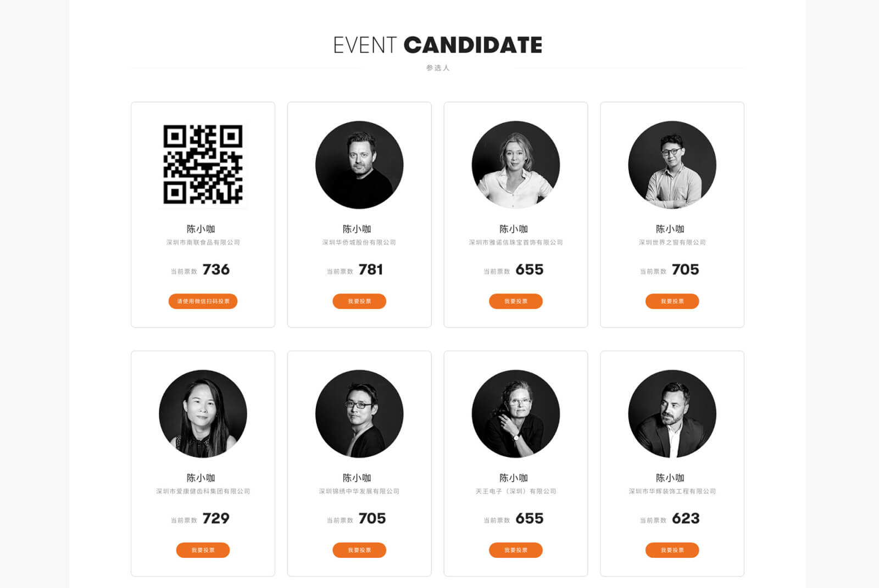Screen dimensions: 879x588
Task: Click the 深圳市雅诺信珠宝首饰有限公司 candidate's photo
Action: click(x=516, y=165)
